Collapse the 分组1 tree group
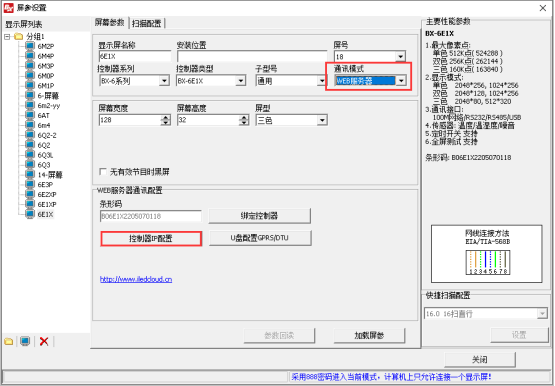This screenshot has height=386, width=555. click(7, 36)
